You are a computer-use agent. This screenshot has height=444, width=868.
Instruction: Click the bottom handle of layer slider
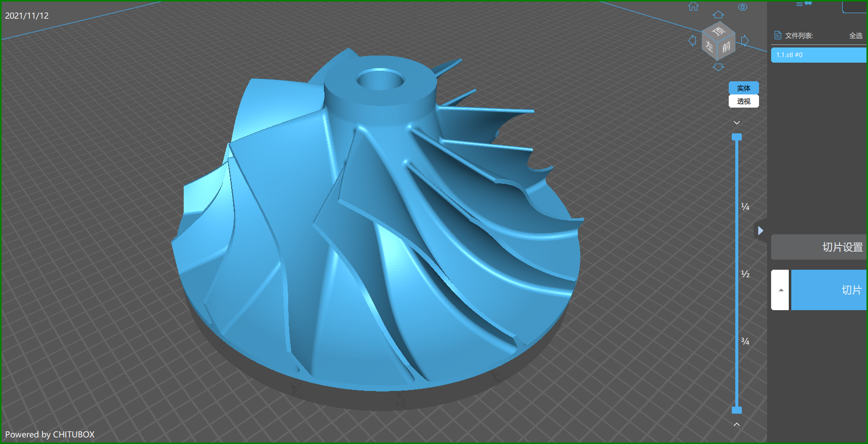[x=737, y=410]
